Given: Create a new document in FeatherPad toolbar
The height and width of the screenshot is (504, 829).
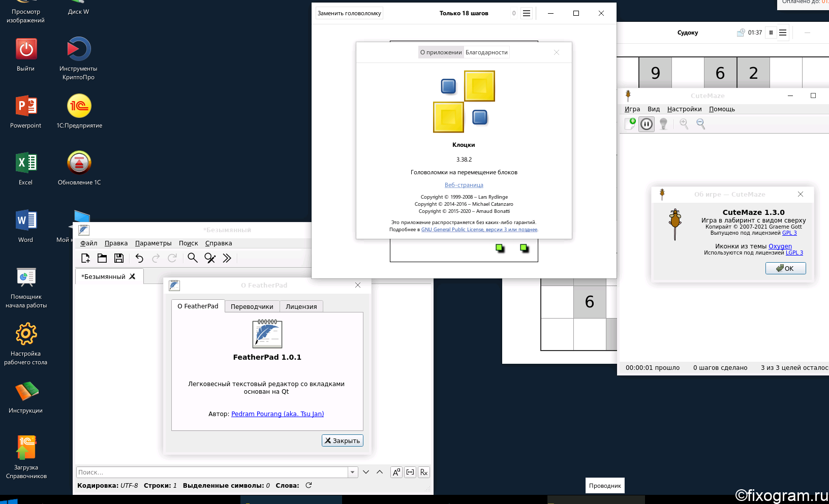Looking at the screenshot, I should (85, 258).
